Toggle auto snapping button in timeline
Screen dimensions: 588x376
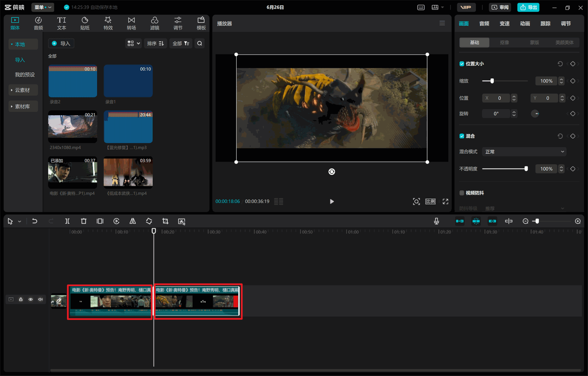pyautogui.click(x=476, y=221)
